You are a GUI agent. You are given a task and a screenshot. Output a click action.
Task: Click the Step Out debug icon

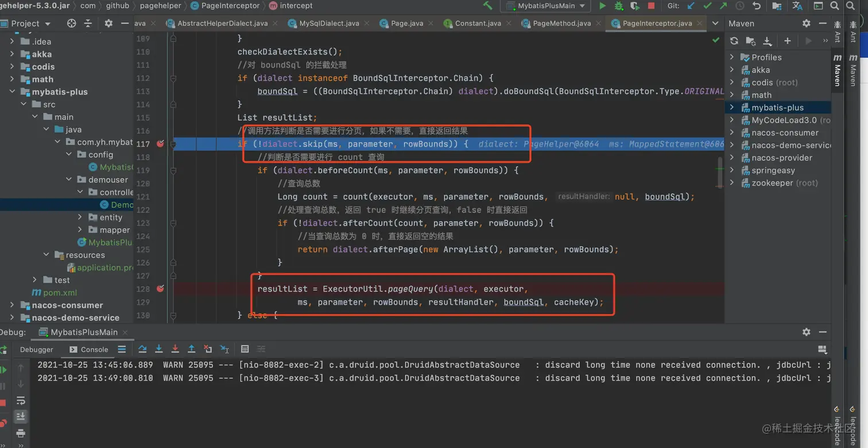pos(192,349)
